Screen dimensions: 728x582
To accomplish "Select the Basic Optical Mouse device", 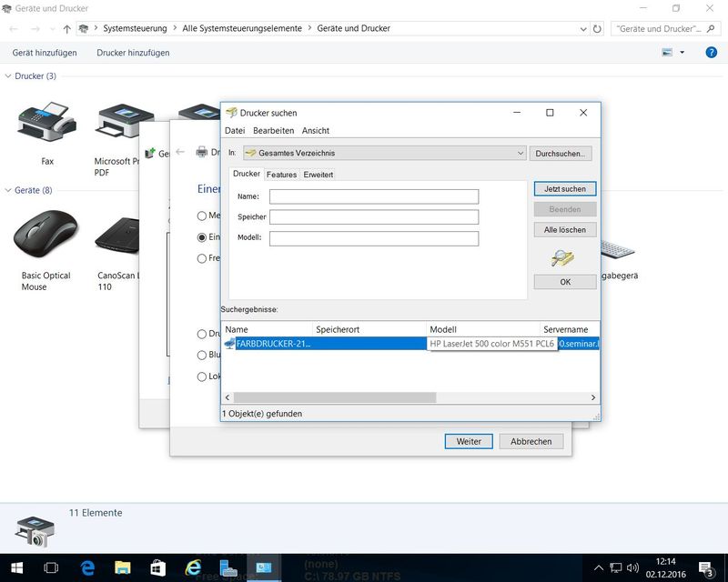I will click(x=45, y=236).
